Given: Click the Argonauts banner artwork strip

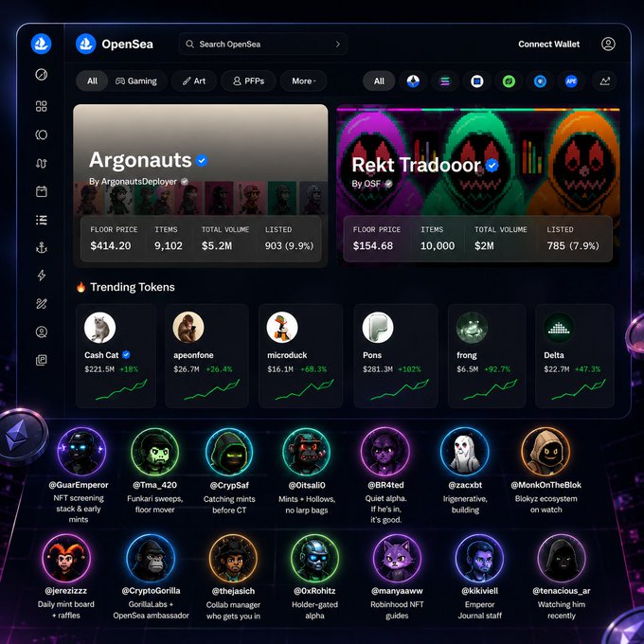Looking at the screenshot, I should (201, 198).
